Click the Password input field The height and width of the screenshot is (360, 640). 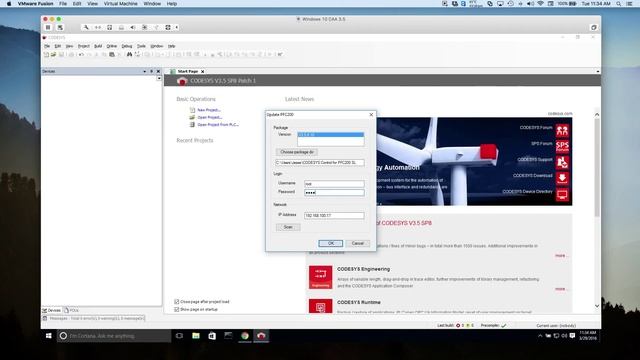[334, 192]
